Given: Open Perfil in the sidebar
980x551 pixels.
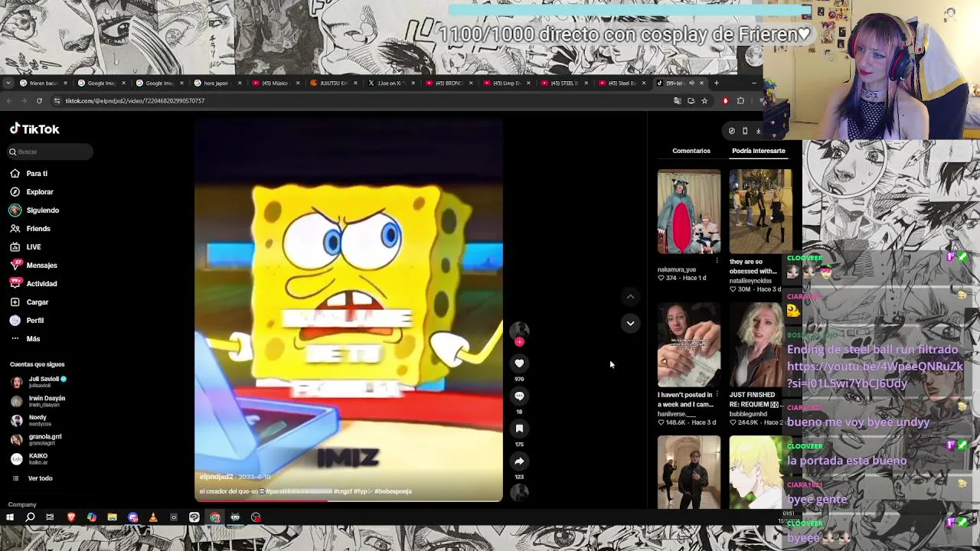Looking at the screenshot, I should click(x=35, y=321).
